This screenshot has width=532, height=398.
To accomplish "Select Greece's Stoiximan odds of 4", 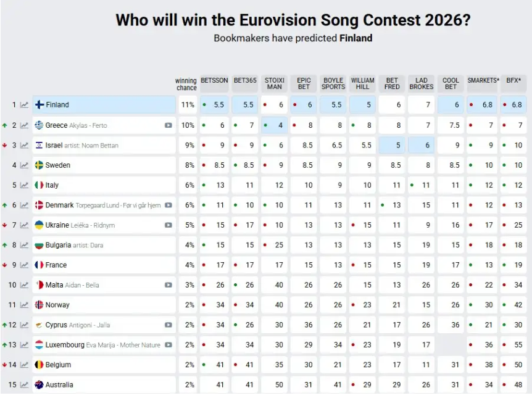I will pyautogui.click(x=280, y=125).
